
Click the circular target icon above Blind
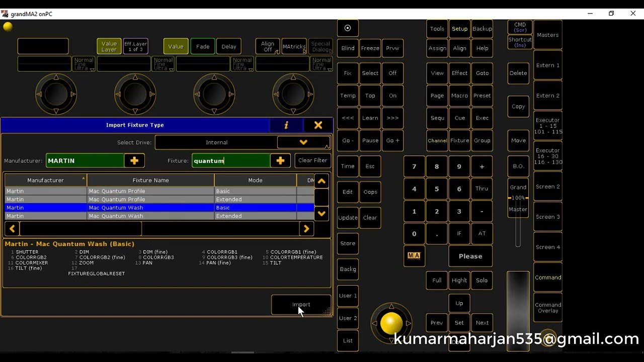[x=348, y=28]
